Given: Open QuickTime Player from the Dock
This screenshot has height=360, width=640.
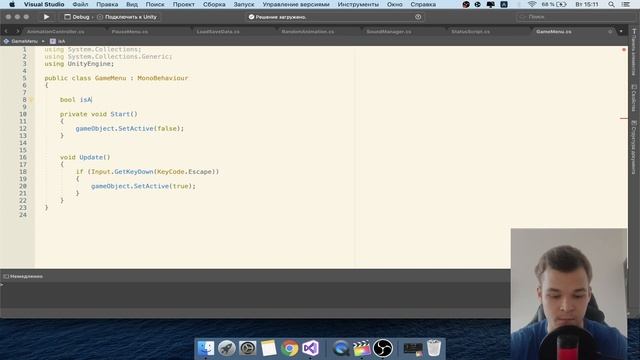Looking at the screenshot, I should 340,349.
